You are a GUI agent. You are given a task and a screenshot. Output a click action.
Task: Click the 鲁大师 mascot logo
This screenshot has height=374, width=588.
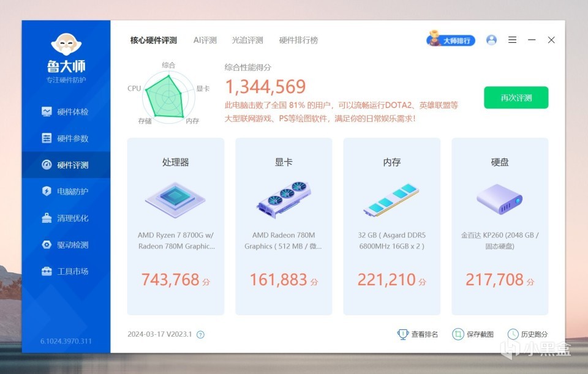tap(66, 44)
